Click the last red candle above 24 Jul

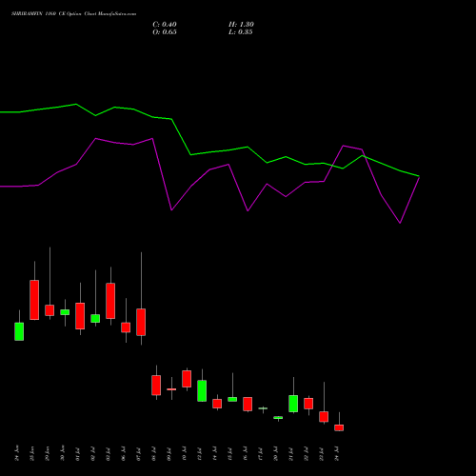point(339,427)
